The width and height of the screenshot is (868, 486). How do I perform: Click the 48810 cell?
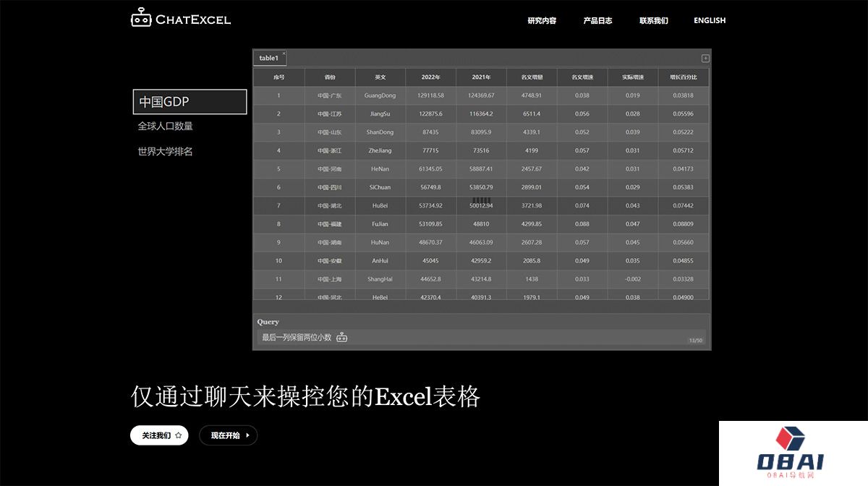(x=481, y=224)
